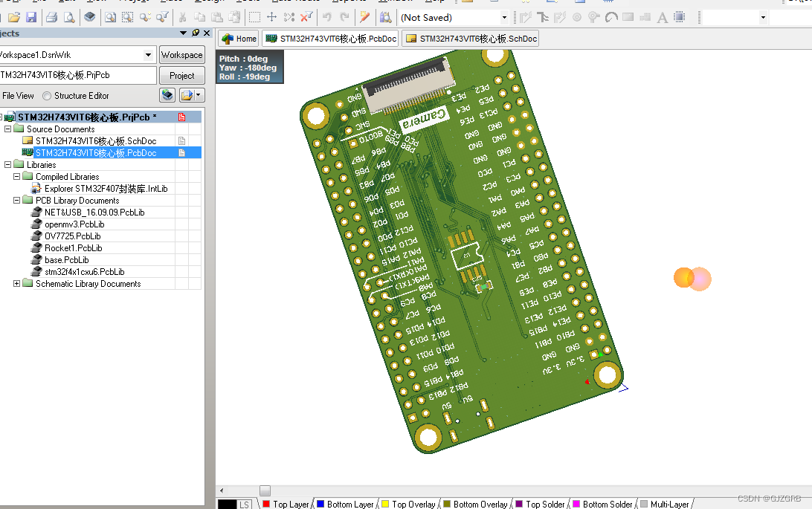
Task: Select the Structure Editor radio button
Action: 46,96
